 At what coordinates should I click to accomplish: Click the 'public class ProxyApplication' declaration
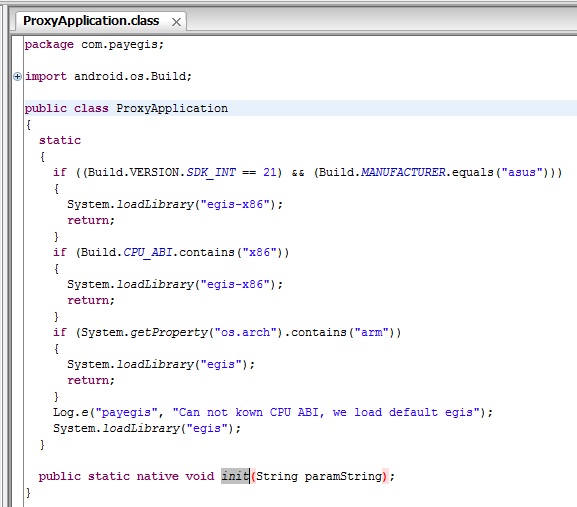126,109
